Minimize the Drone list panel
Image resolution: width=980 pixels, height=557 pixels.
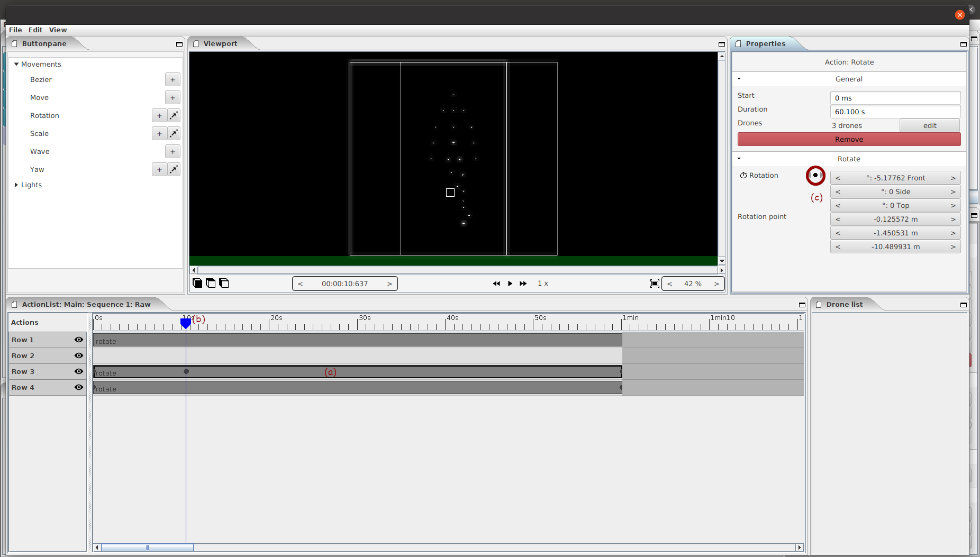[x=964, y=305]
